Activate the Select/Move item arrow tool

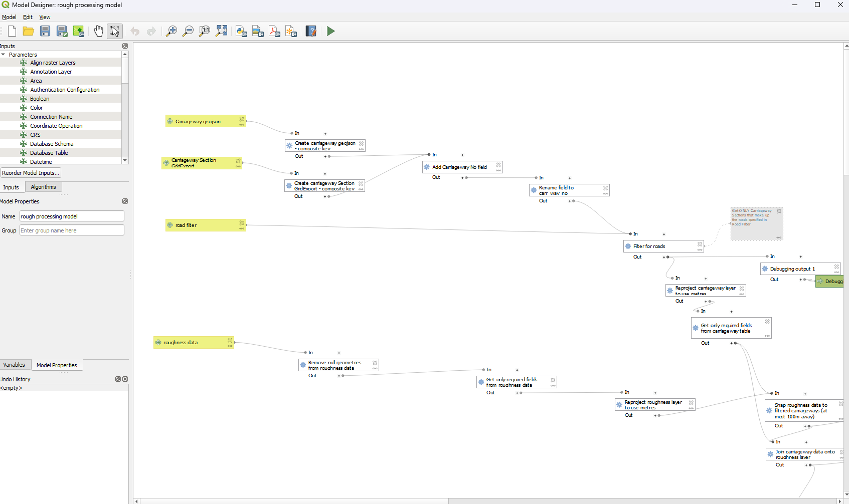(115, 31)
